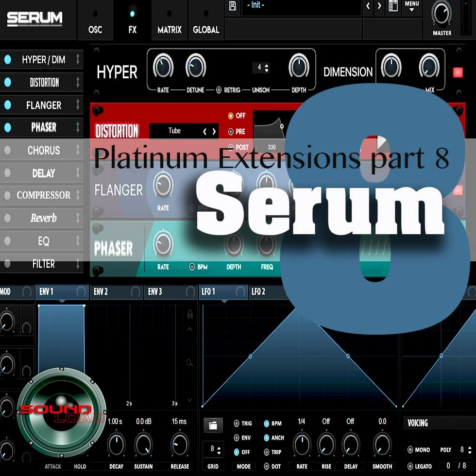
Task: Click HYPER/DIM reorder arrows handle
Action: point(78,59)
